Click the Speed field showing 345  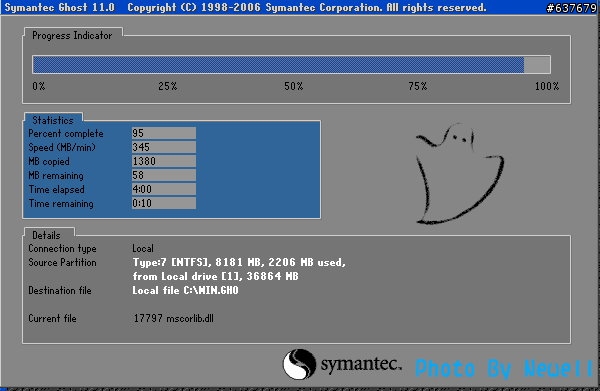[164, 147]
